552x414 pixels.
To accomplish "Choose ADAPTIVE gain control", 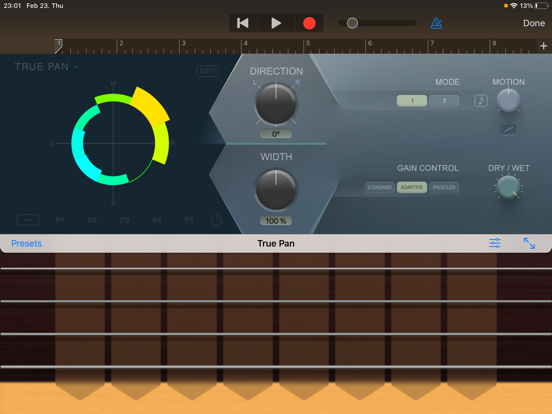I will tap(412, 187).
